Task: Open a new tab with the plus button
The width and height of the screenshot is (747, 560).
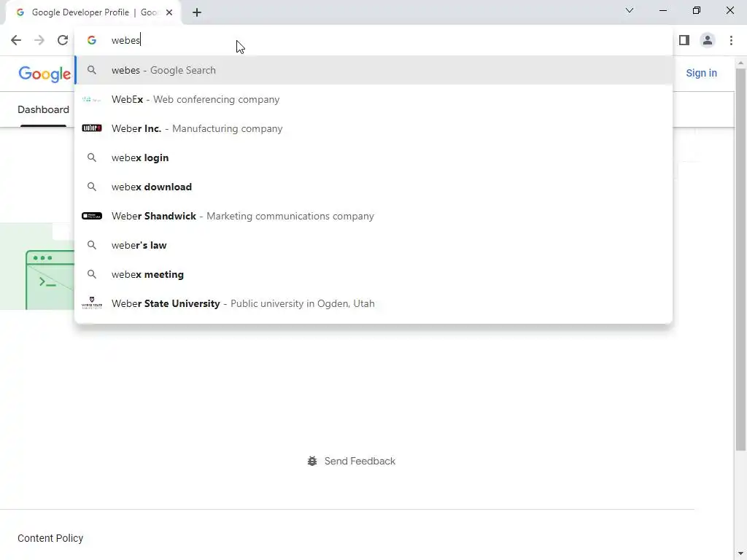Action: coord(197,12)
